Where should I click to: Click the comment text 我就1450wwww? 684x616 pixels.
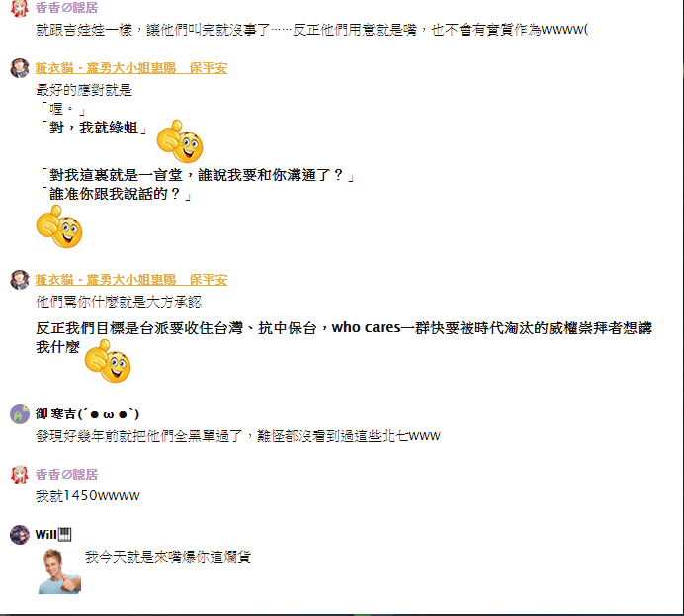pos(88,496)
